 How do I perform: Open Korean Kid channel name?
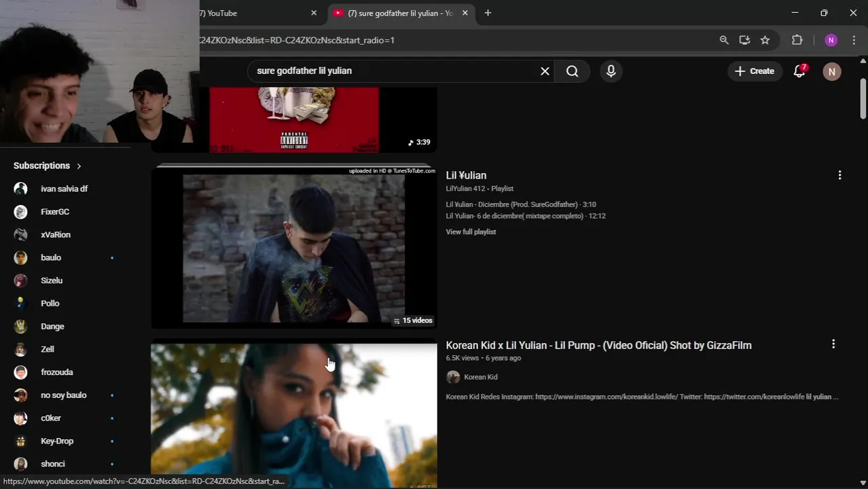[481, 377]
